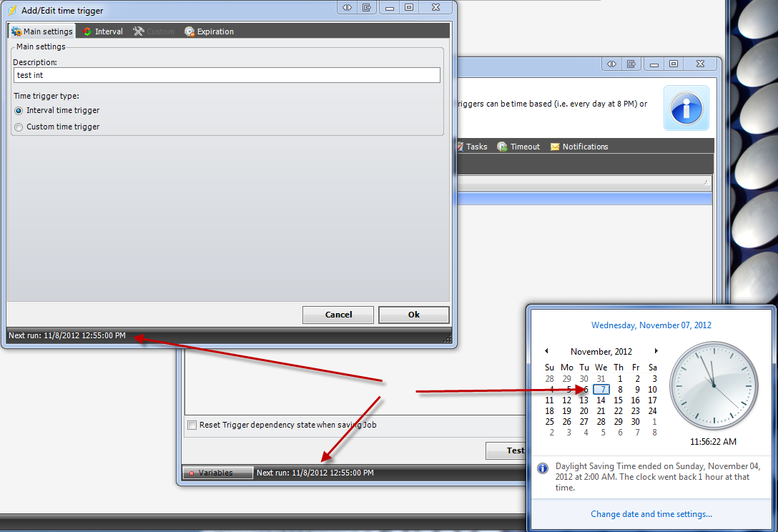Click the analog clock face
The image size is (778, 532).
pyautogui.click(x=712, y=385)
